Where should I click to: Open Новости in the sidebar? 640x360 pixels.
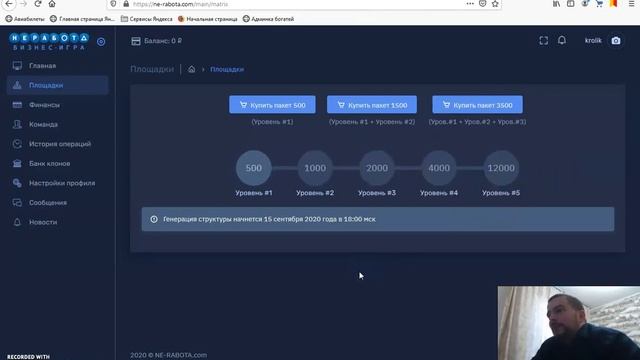click(58, 222)
